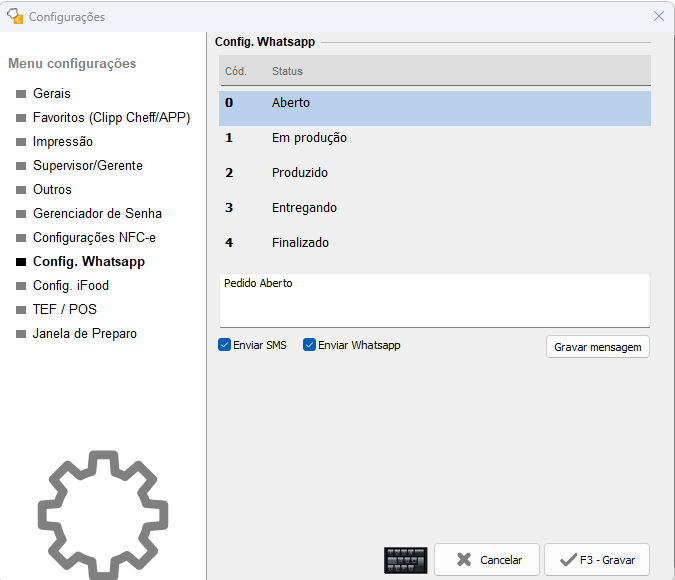Viewport: 675px width, 580px height.
Task: Save settings with F3 - Gravar button
Action: 597,560
